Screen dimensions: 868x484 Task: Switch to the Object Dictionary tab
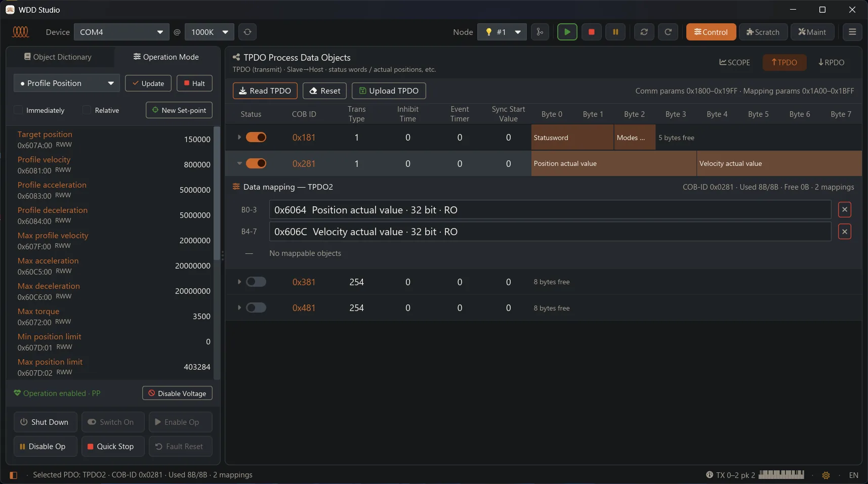click(58, 57)
